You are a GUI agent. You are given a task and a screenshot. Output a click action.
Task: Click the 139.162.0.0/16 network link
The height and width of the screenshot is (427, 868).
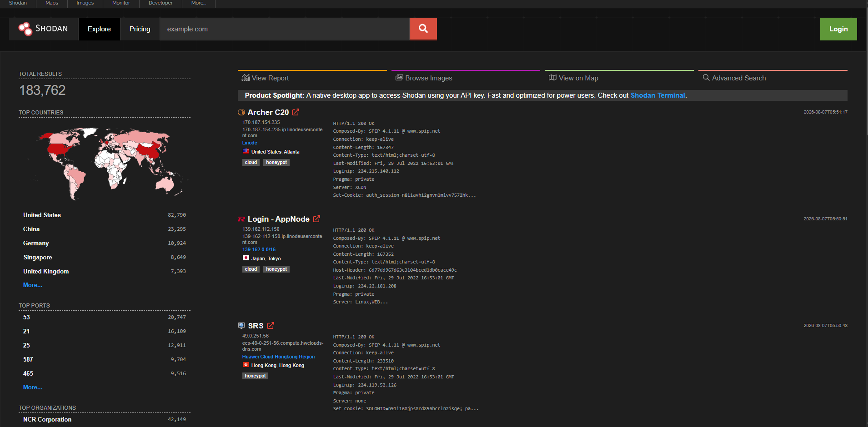[x=259, y=249]
